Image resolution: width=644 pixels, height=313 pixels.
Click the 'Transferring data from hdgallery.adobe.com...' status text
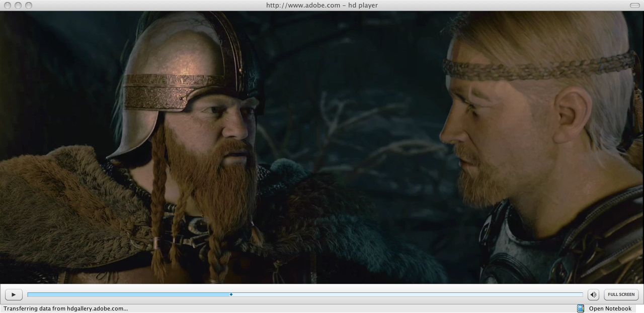coord(65,308)
